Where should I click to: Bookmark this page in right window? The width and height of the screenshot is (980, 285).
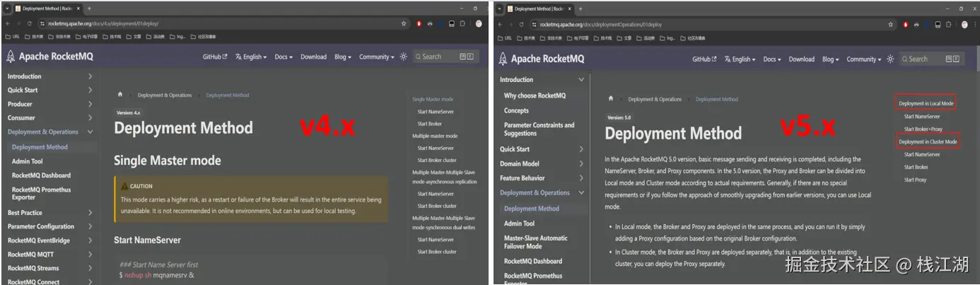click(x=892, y=24)
